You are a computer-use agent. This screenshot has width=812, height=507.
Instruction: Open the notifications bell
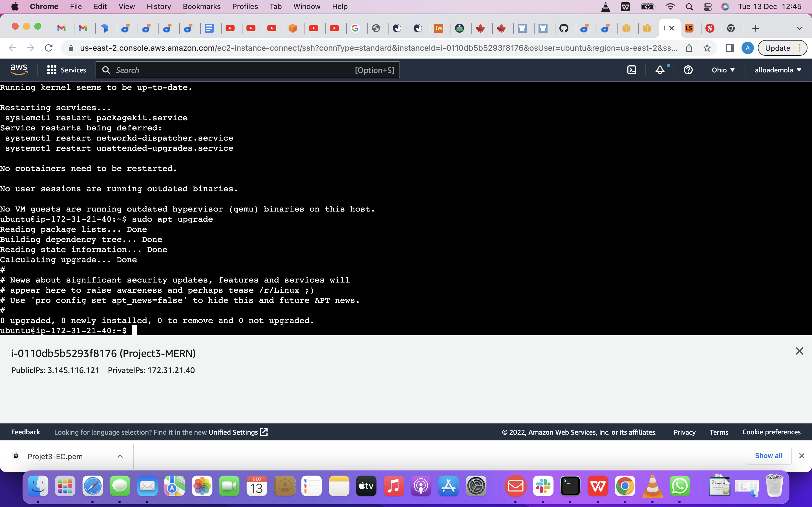tap(660, 70)
